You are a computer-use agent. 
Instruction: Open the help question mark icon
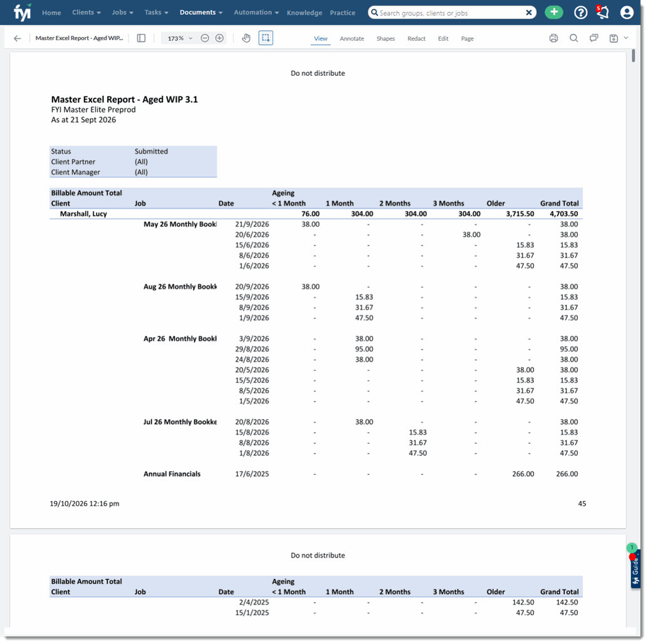[x=581, y=13]
